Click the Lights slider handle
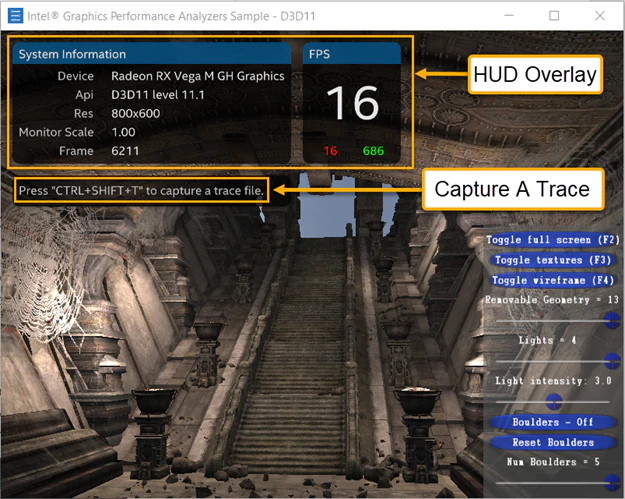The height and width of the screenshot is (499, 625). tap(612, 359)
